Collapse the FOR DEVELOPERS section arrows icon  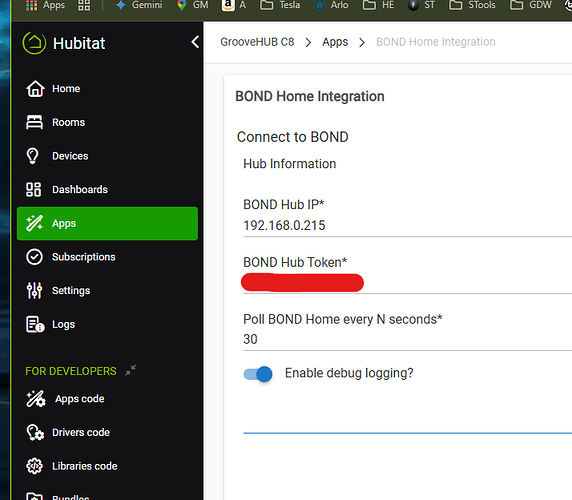[x=131, y=370]
